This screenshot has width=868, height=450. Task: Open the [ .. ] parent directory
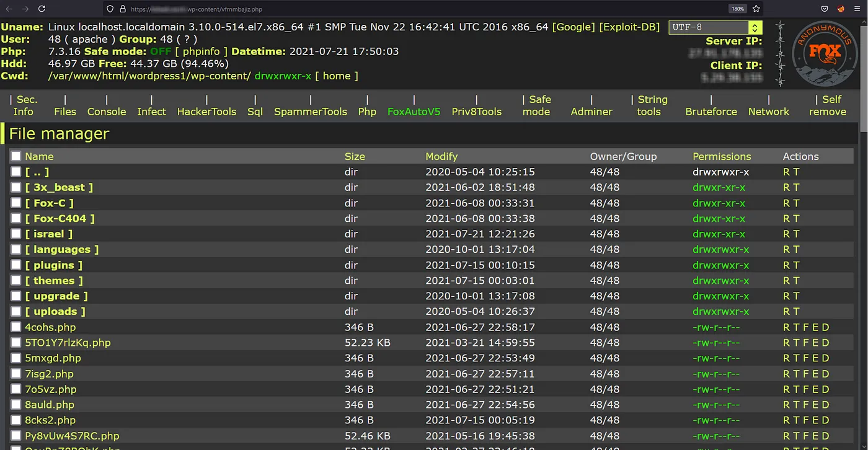pyautogui.click(x=37, y=172)
